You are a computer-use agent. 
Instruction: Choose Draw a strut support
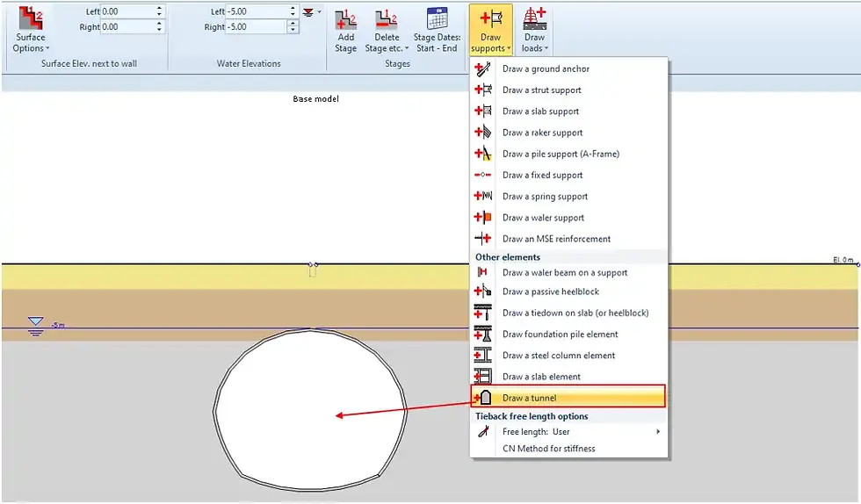tap(541, 90)
